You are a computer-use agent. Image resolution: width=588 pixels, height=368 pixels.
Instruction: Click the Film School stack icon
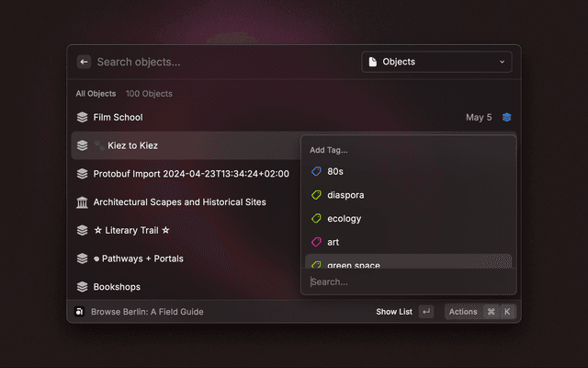click(x=82, y=118)
